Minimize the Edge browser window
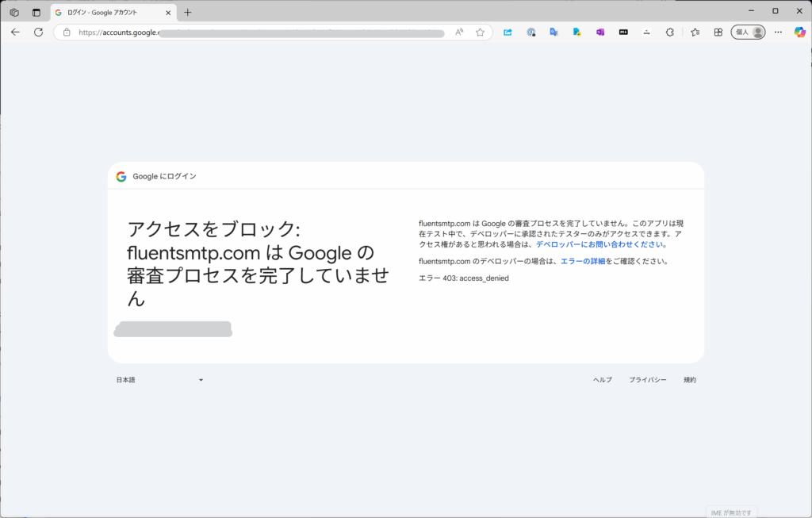The height and width of the screenshot is (518, 812). [752, 11]
